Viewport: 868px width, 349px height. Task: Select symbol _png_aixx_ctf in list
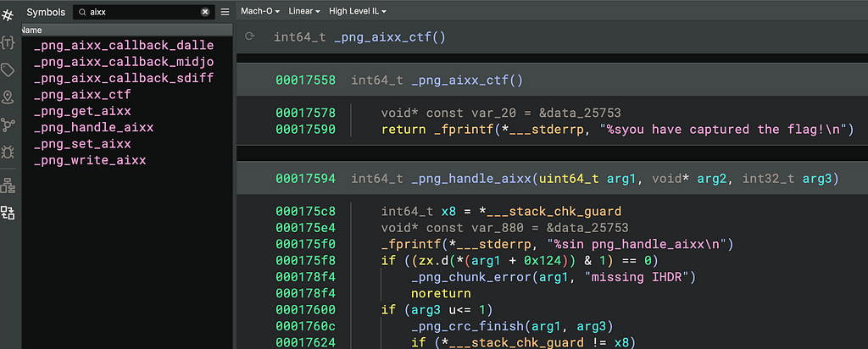coord(82,95)
